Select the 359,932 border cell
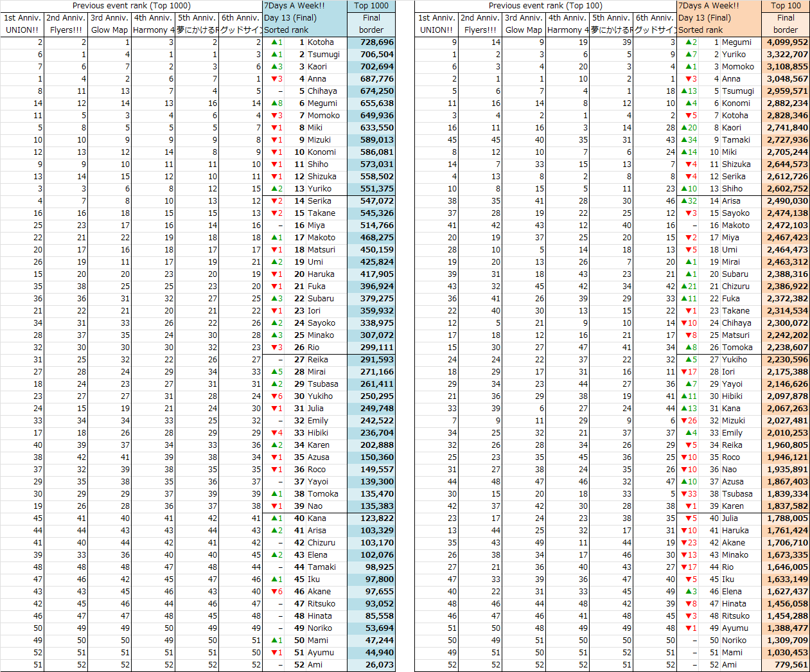810x672 pixels. click(371, 311)
